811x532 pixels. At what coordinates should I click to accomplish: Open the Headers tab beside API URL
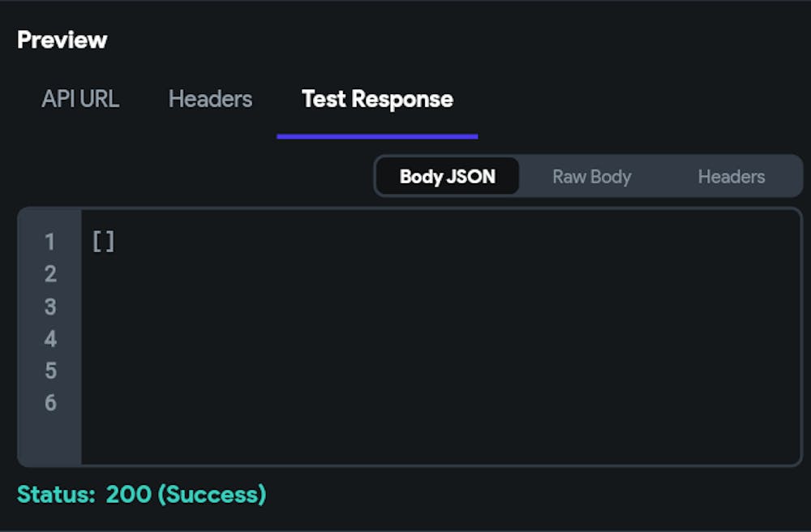coord(210,99)
